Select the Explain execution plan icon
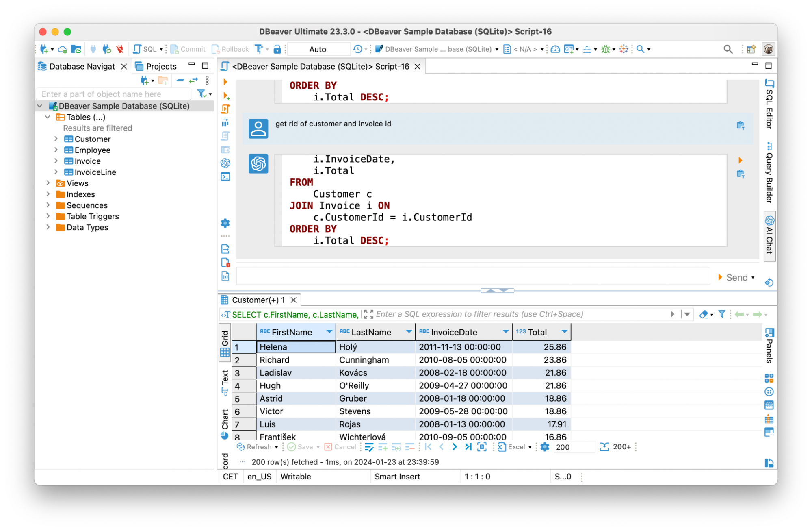The height and width of the screenshot is (531, 812). pyautogui.click(x=226, y=122)
